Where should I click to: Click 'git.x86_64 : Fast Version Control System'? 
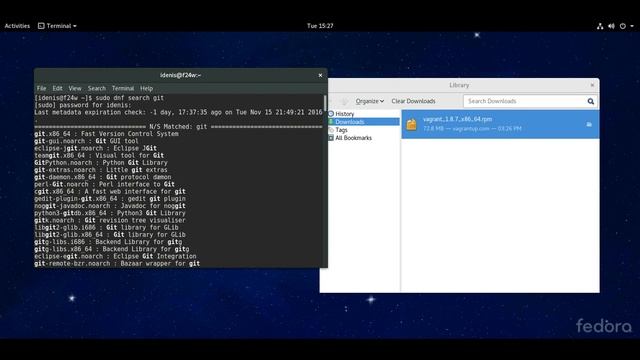(x=106, y=134)
